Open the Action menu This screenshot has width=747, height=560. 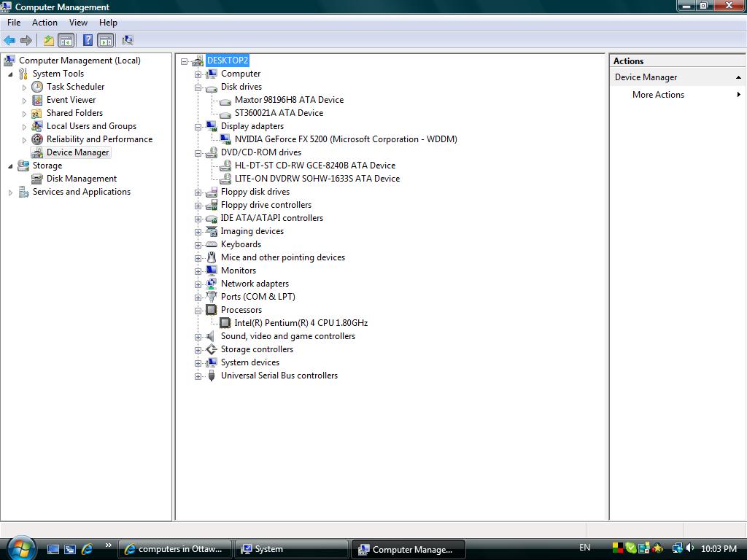[x=44, y=23]
